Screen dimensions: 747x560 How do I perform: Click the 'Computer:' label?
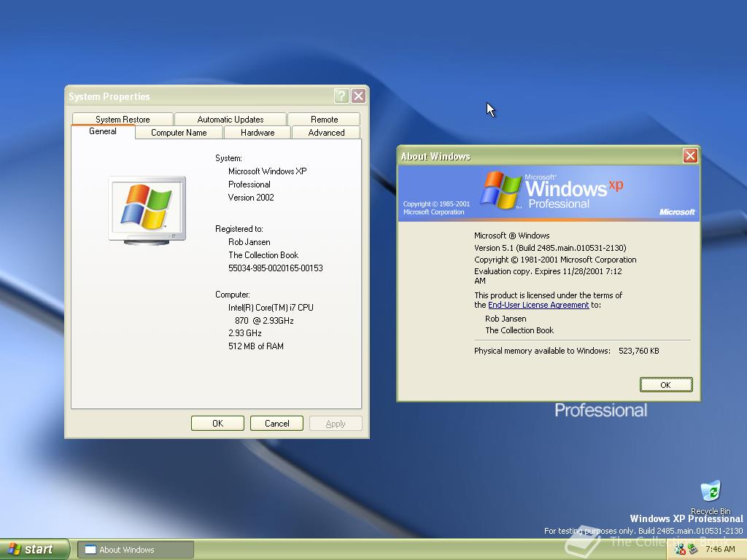point(233,295)
